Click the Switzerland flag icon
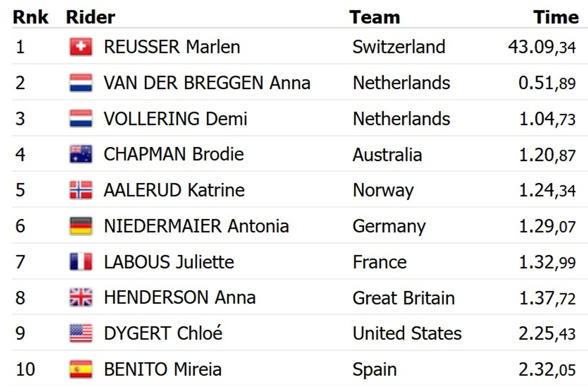588x386 pixels. 81,47
